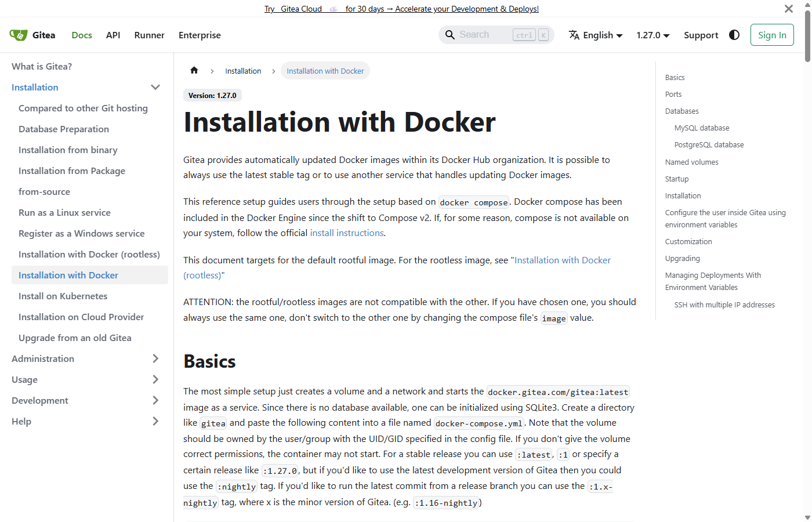The width and height of the screenshot is (812, 522).
Task: Jump to Basics in table of contents
Action: (x=675, y=77)
